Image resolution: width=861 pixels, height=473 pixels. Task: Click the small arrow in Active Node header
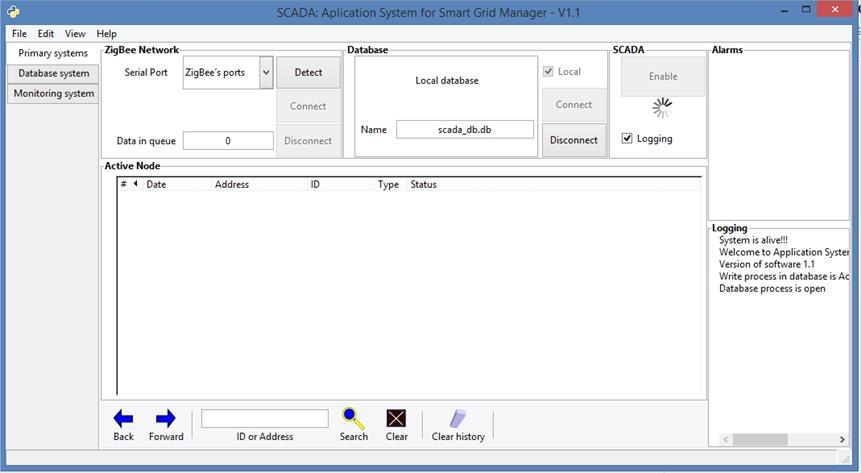[135, 184]
